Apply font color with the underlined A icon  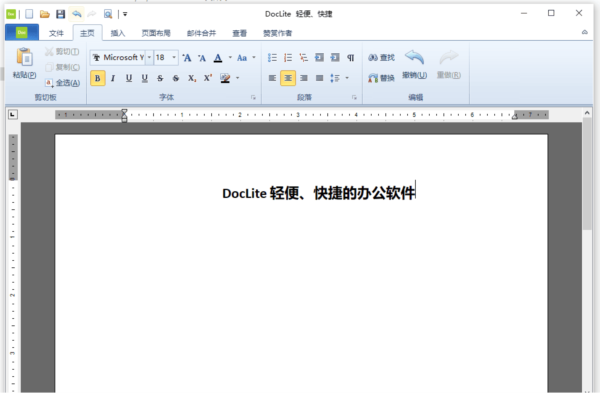coord(218,58)
